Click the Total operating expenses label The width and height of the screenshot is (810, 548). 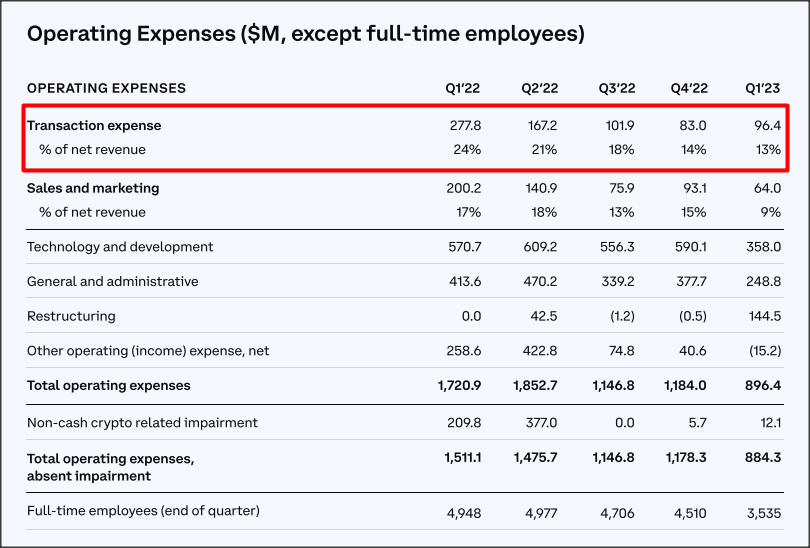(x=108, y=386)
